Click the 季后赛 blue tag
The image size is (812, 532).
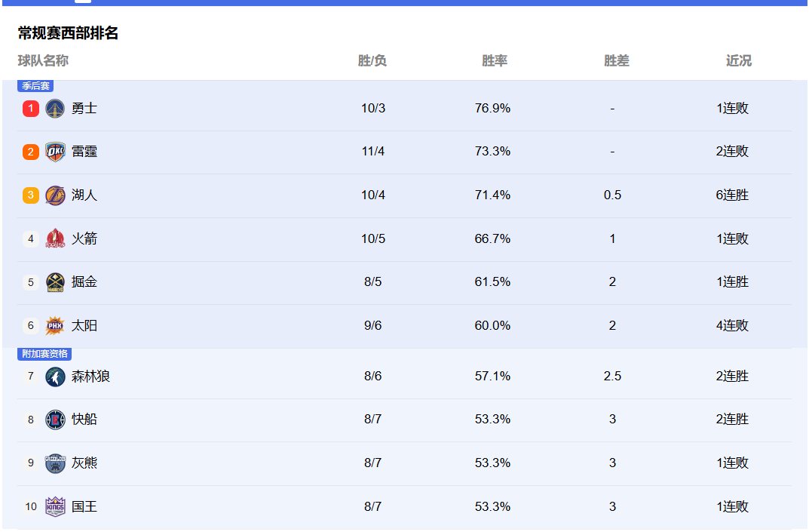(35, 86)
